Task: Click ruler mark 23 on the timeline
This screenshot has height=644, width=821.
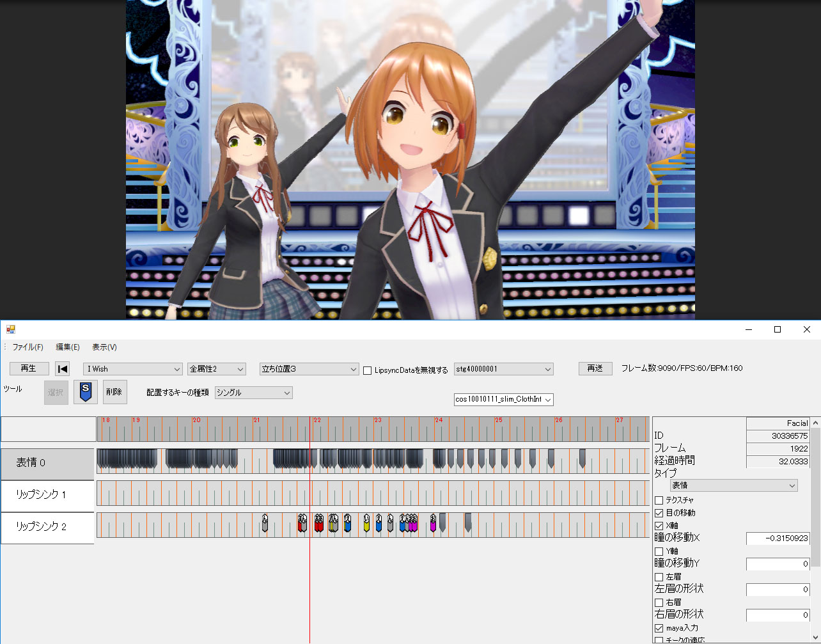Action: 378,420
